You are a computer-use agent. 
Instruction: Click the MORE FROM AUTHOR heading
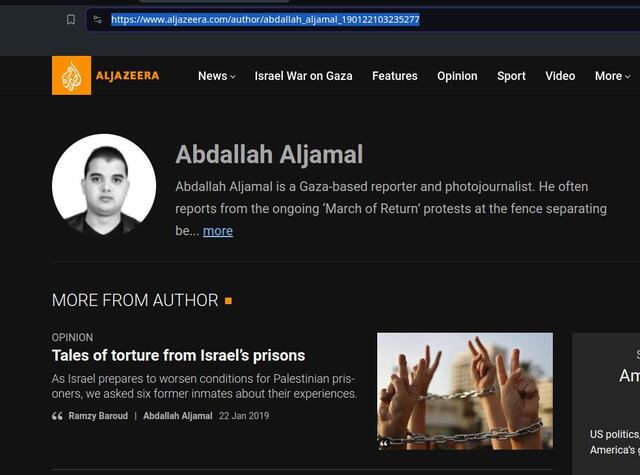click(135, 300)
